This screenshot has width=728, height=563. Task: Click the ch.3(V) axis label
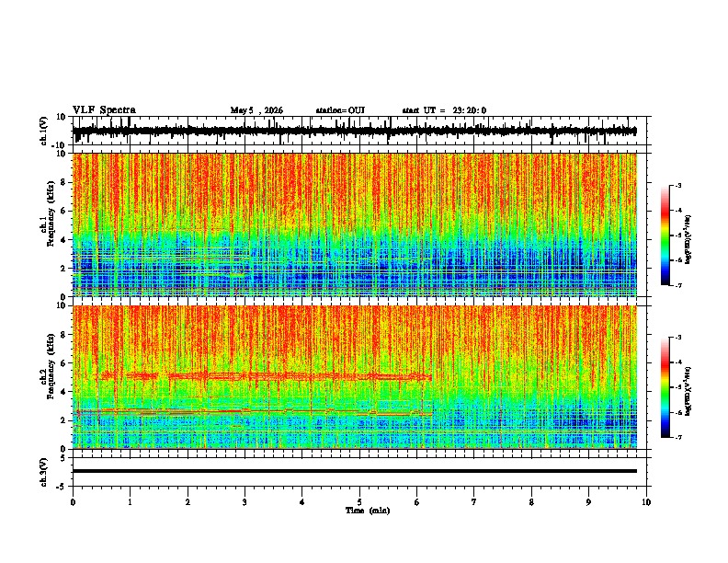click(x=44, y=473)
